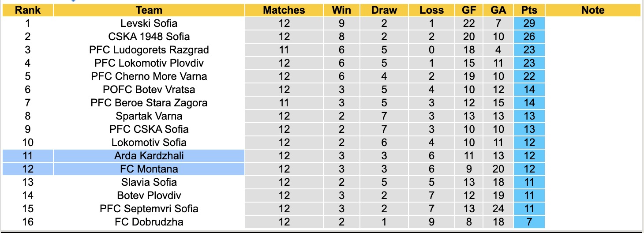Image resolution: width=644 pixels, height=233 pixels.
Task: Click the Loss column header
Action: point(431,10)
